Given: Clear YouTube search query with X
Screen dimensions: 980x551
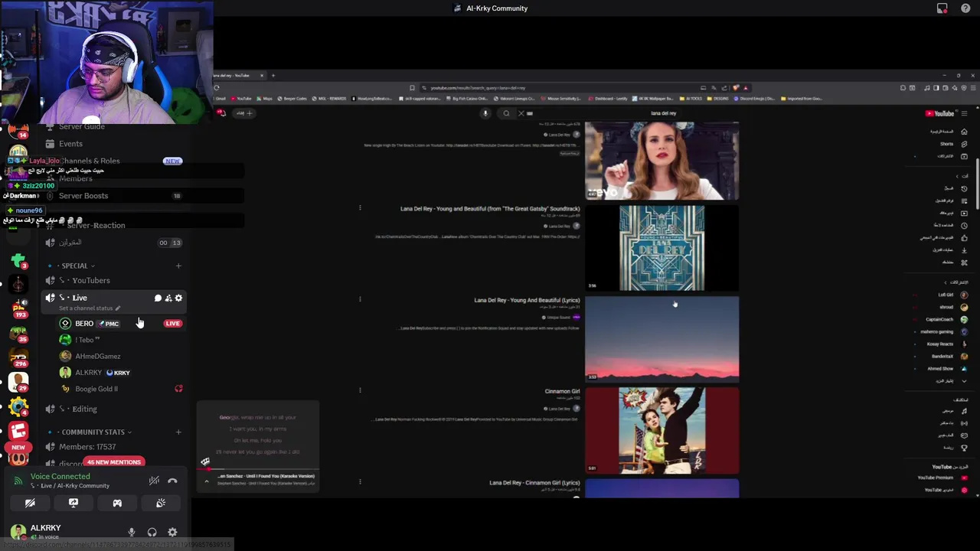Looking at the screenshot, I should pyautogui.click(x=521, y=113).
